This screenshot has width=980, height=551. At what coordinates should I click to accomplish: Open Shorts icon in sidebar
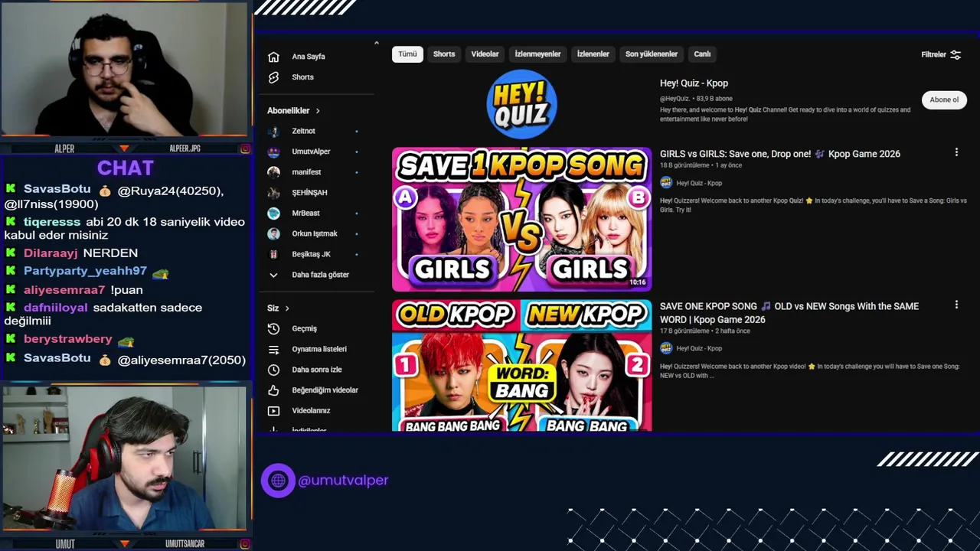tap(273, 77)
